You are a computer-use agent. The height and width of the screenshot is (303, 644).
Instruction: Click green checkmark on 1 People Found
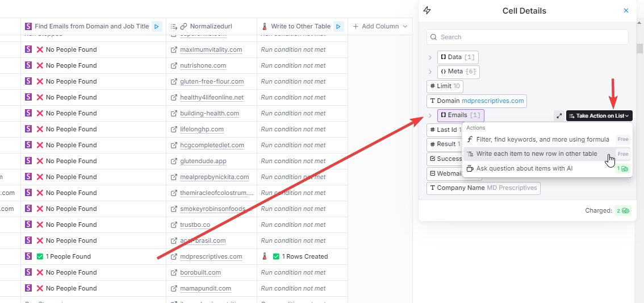pos(40,256)
